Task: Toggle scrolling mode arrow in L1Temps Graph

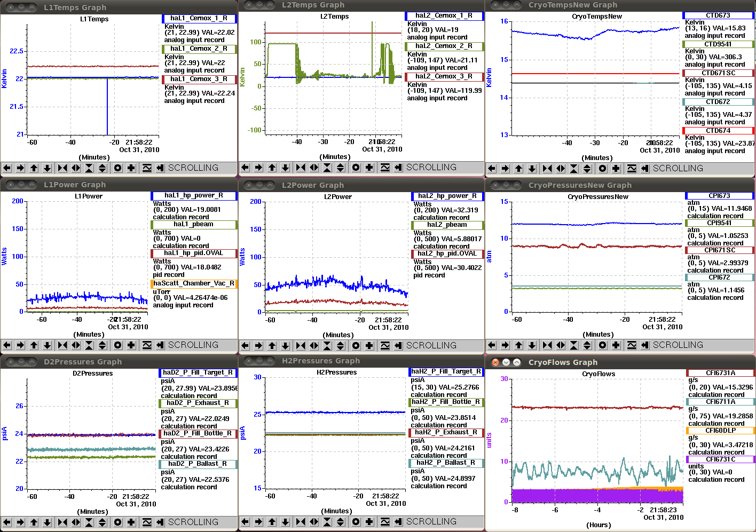Action: [x=160, y=168]
